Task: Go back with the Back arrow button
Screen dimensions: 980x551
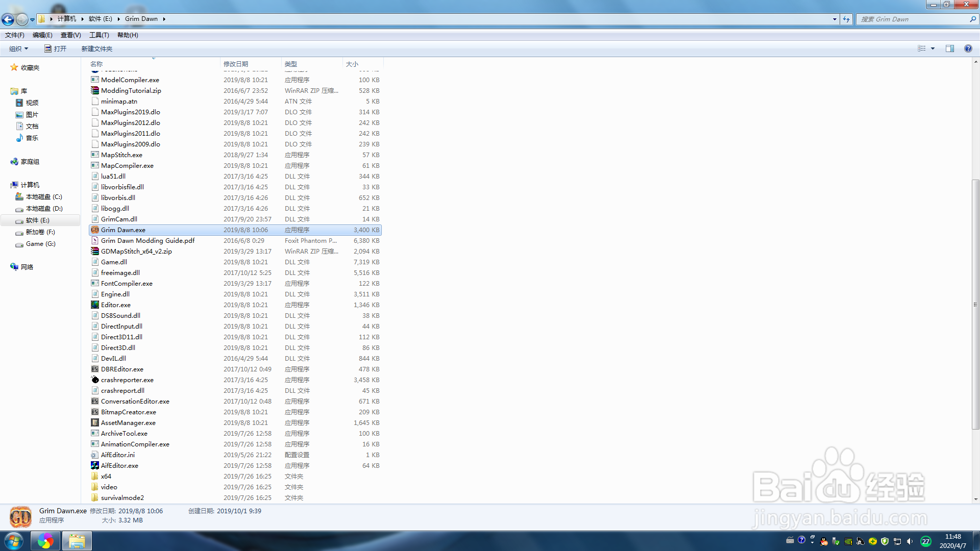Action: point(8,19)
